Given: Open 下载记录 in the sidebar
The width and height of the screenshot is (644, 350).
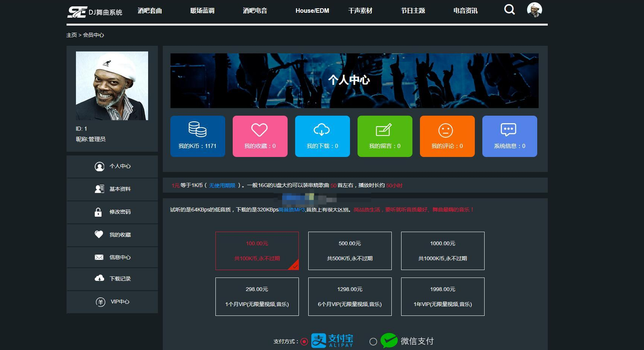Looking at the screenshot, I should point(112,279).
